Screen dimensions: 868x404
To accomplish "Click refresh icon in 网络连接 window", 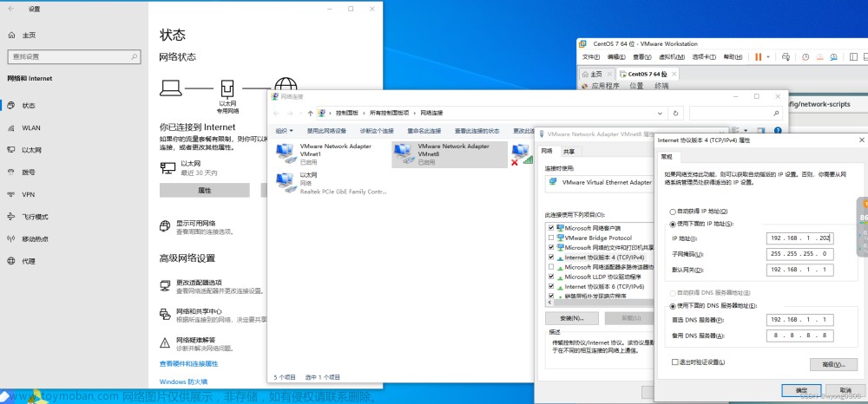I will pos(674,113).
